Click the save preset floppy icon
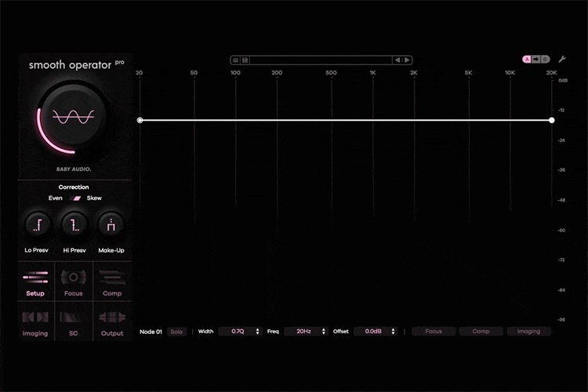588x392 pixels. (x=245, y=60)
